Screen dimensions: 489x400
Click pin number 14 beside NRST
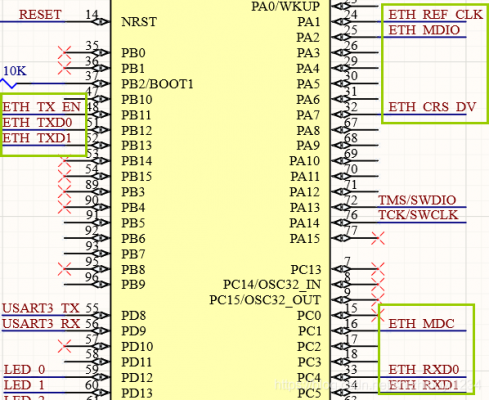pos(92,14)
